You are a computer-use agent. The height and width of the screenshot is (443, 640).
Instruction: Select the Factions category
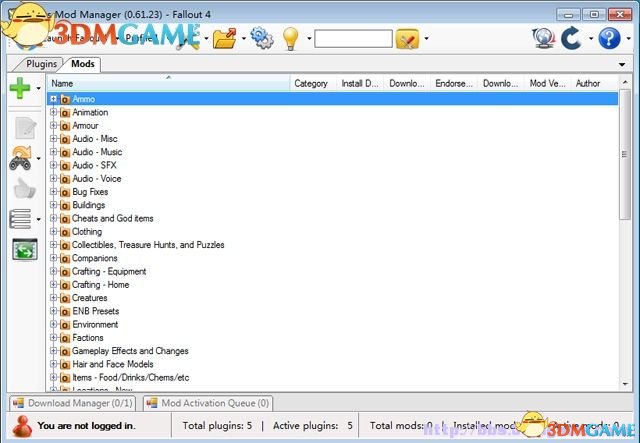click(88, 338)
